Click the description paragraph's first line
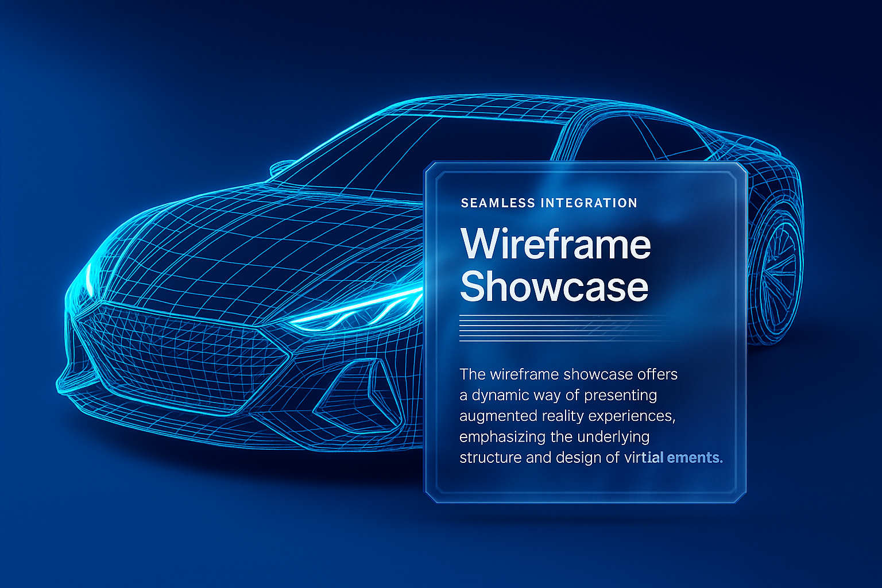 568,374
